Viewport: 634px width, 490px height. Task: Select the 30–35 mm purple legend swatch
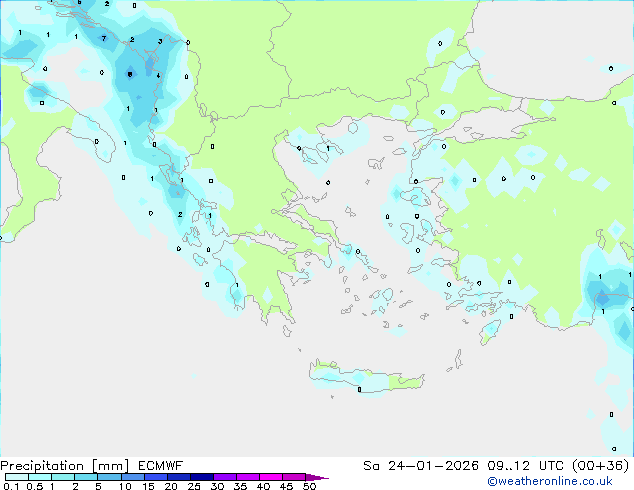(225, 477)
